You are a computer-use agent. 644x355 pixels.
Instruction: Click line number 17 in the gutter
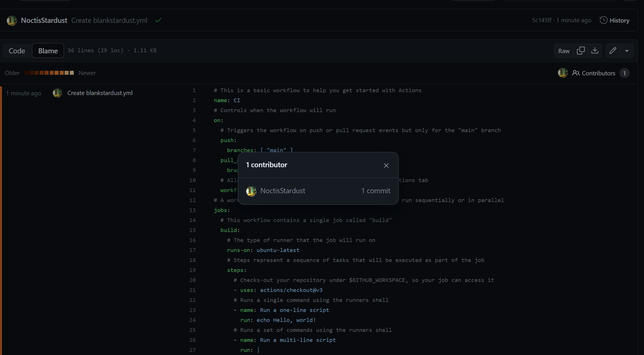click(x=193, y=250)
